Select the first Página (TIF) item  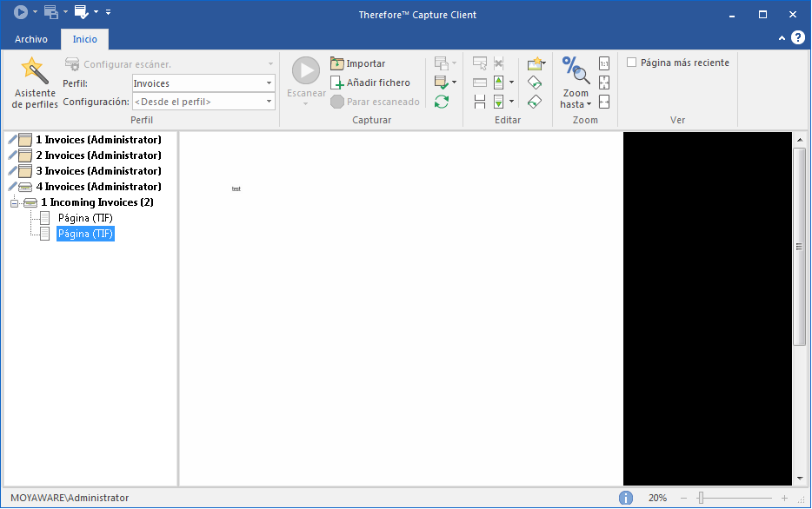coord(85,218)
